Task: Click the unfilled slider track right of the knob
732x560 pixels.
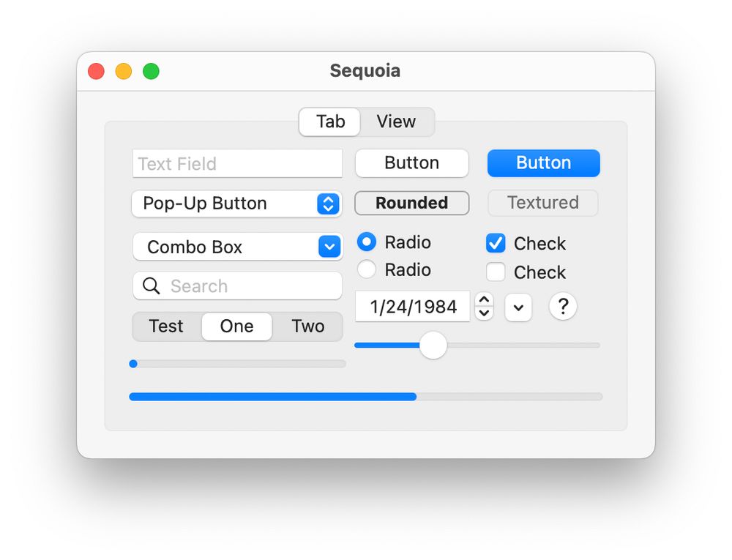Action: point(523,346)
